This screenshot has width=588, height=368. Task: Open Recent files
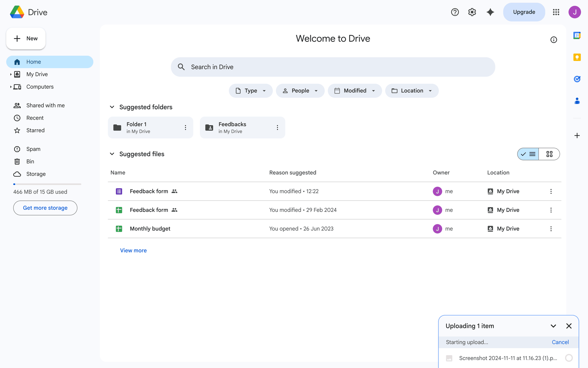[50, 118]
